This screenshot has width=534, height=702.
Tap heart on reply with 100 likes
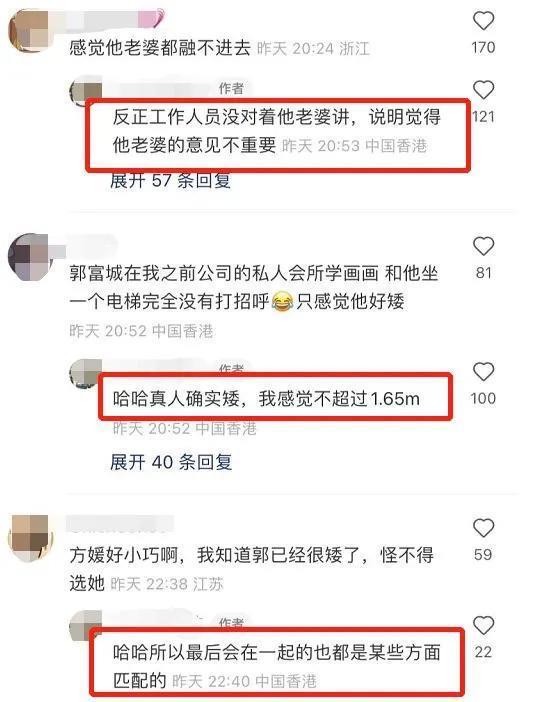point(483,372)
